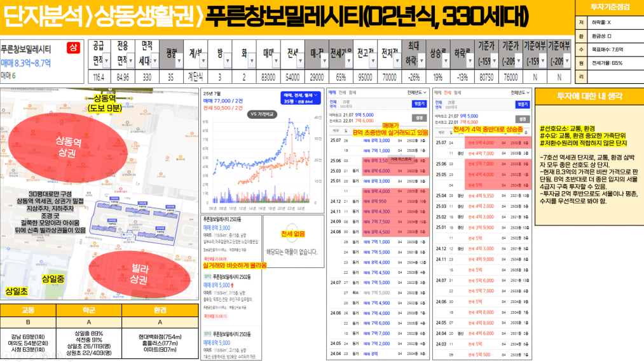Open the 면적세대 column filter arrow

coord(155,61)
